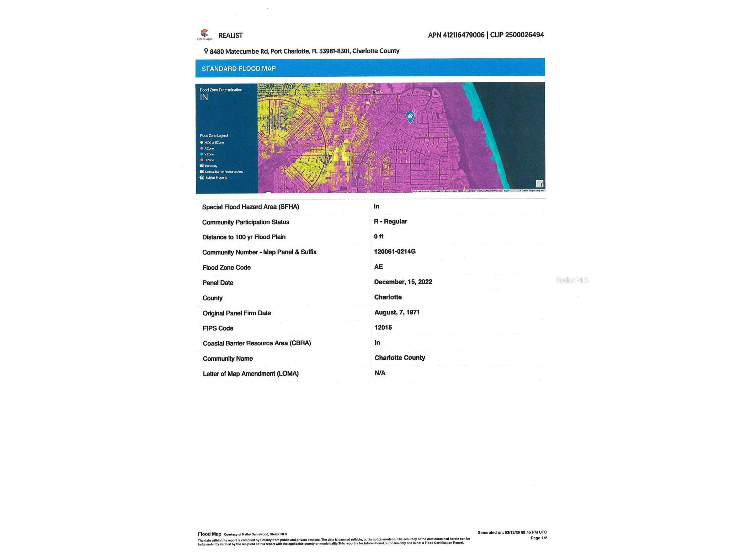747x560 pixels.
Task: Click the map corner control icon
Action: 539,183
